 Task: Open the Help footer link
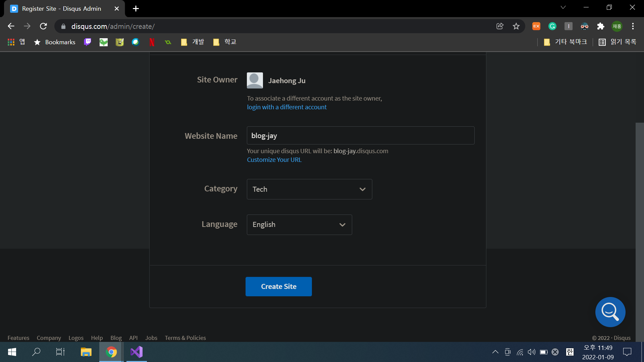point(97,338)
